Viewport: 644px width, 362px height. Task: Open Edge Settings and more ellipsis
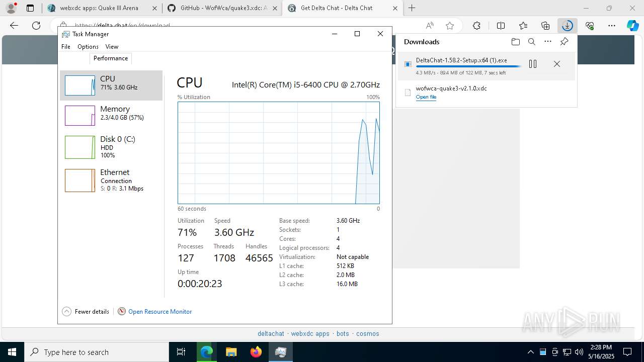coord(612,26)
